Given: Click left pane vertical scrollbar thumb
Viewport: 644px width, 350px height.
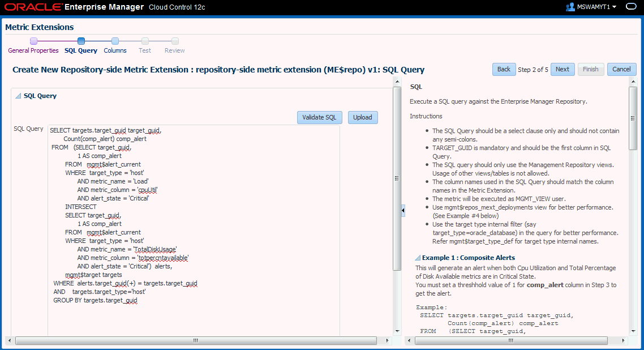Looking at the screenshot, I should point(397,178).
